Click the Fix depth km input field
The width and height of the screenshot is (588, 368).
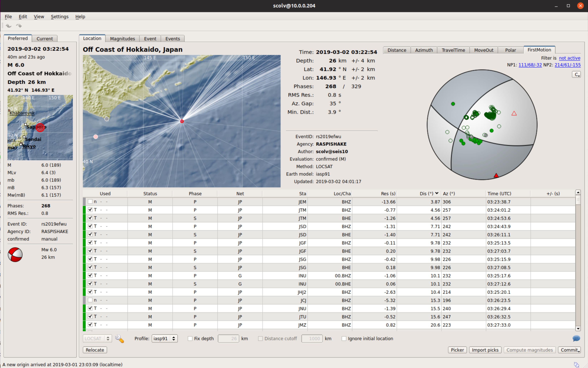[228, 339]
